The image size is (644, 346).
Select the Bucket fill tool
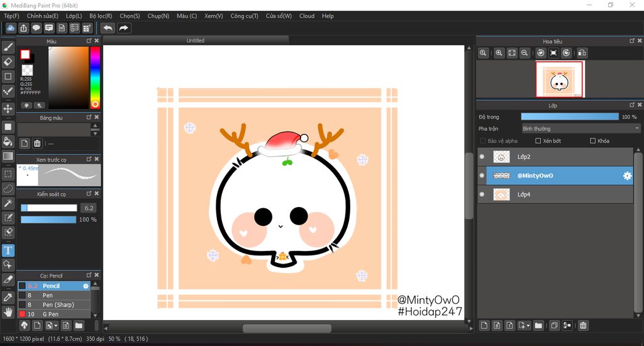pyautogui.click(x=8, y=142)
